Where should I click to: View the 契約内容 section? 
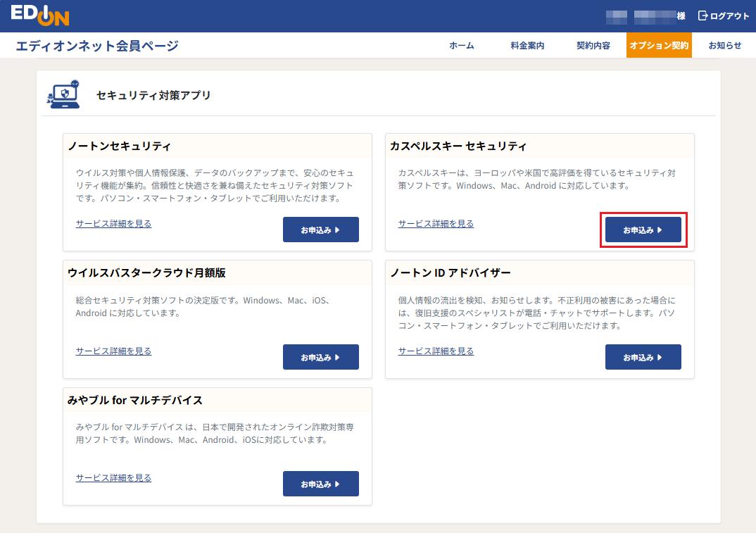592,45
